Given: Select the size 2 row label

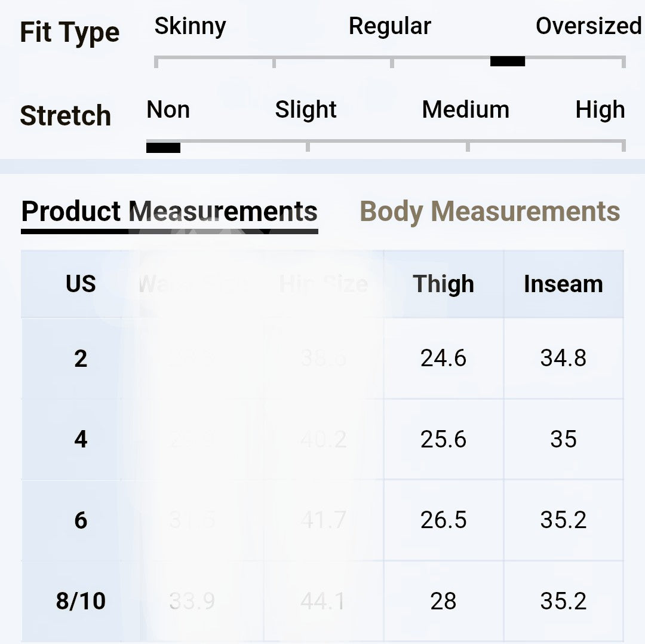Looking at the screenshot, I should (x=81, y=358).
